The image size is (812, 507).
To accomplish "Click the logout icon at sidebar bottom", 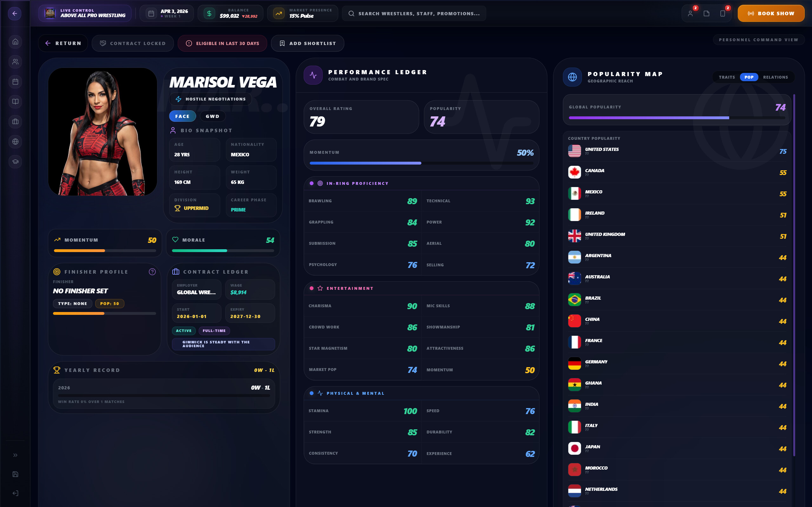I will pos(15,493).
